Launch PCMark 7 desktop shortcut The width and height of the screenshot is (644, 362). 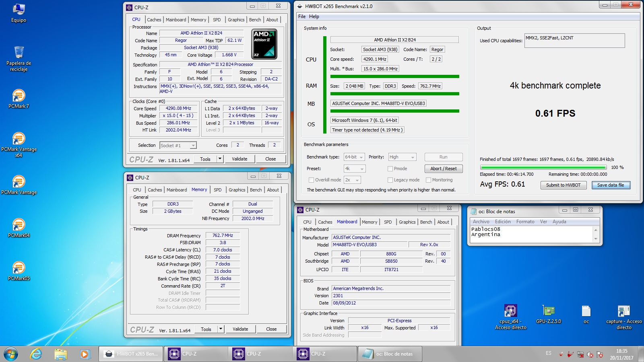coord(19,99)
